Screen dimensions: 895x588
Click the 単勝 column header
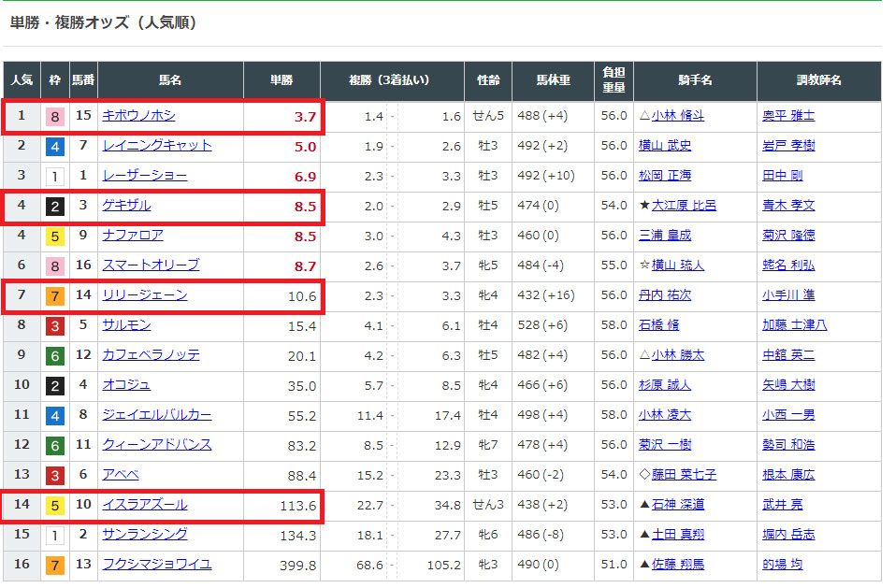[x=281, y=81]
